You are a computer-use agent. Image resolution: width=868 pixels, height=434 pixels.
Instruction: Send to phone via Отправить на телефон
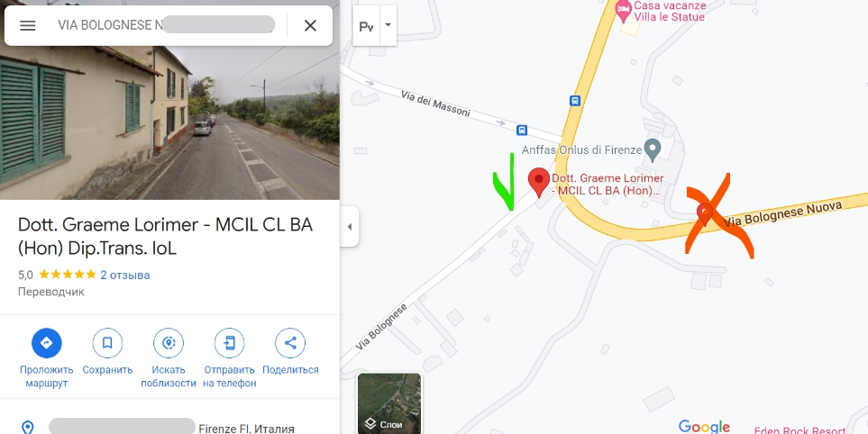pyautogui.click(x=229, y=343)
